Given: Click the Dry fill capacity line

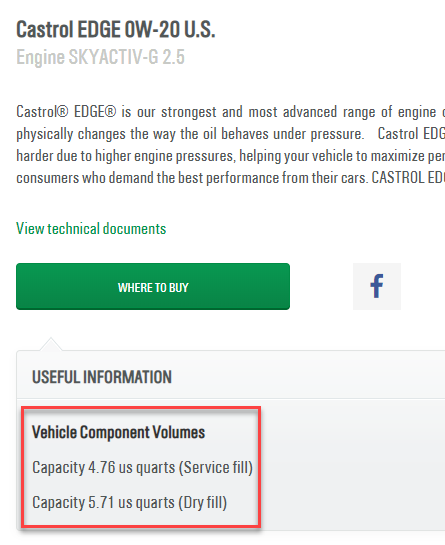Looking at the screenshot, I should point(130,503).
